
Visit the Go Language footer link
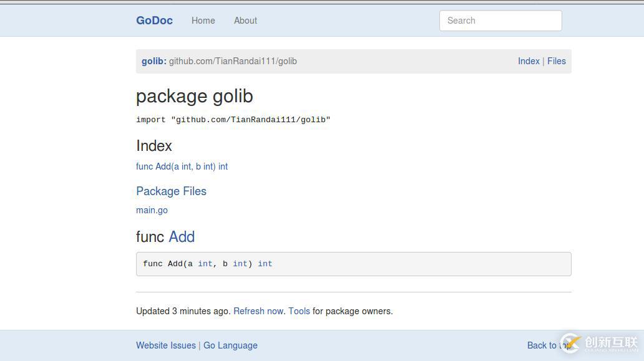pos(230,345)
